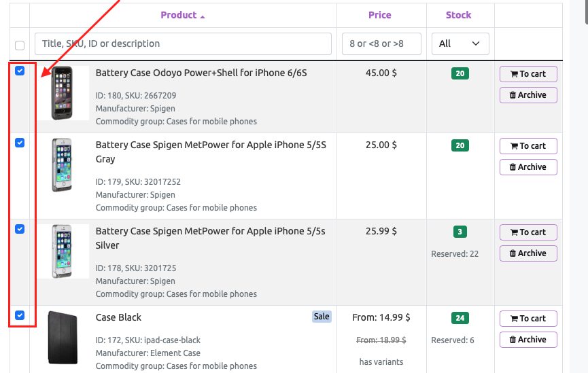Screen dimensions: 588x373
Task: Click the 45.00 $ price cell
Action: (x=381, y=73)
